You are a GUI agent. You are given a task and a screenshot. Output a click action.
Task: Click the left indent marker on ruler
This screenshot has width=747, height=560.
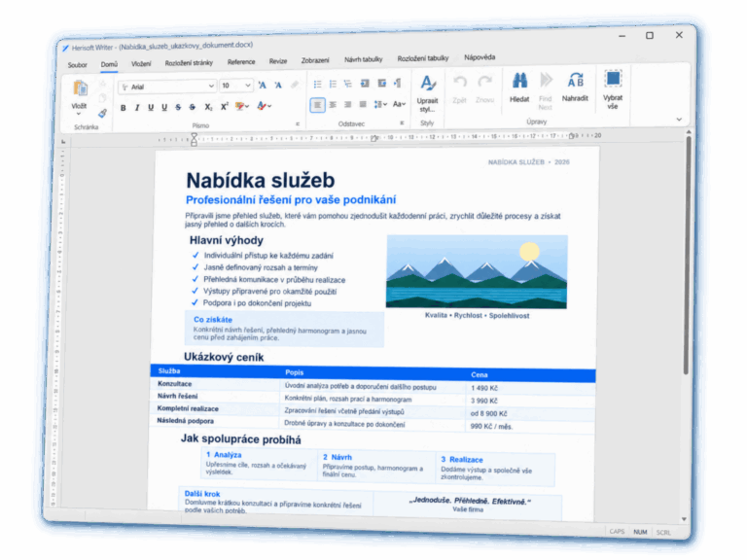(194, 139)
